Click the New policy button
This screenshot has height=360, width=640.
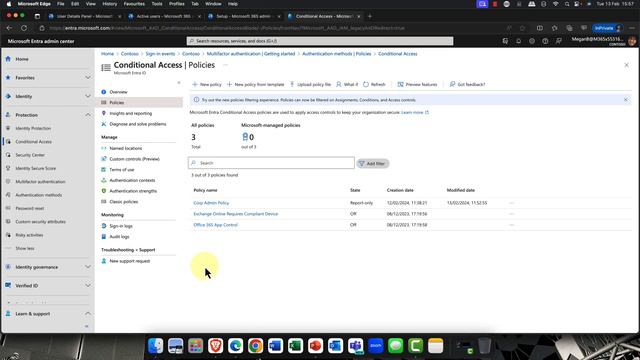point(207,84)
